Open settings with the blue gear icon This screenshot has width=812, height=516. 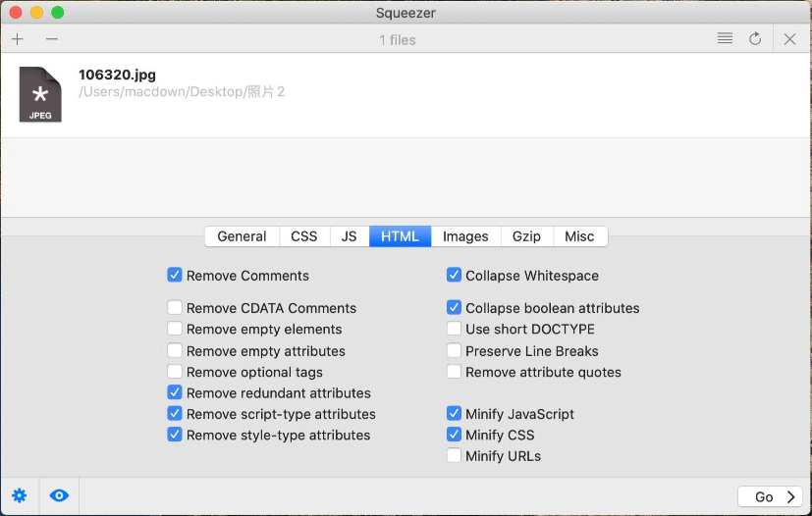(x=20, y=495)
